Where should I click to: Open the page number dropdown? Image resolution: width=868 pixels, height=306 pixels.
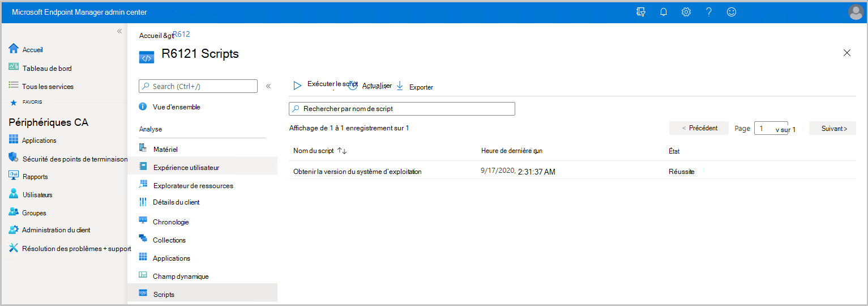tap(771, 129)
